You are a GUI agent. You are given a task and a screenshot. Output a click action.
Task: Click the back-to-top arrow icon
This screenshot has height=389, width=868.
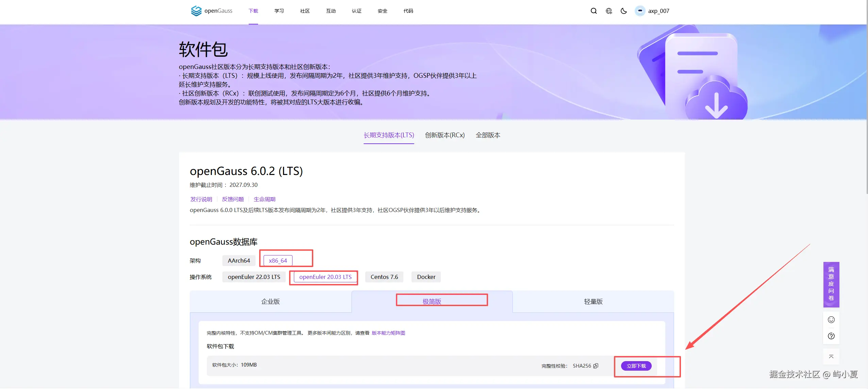(831, 356)
